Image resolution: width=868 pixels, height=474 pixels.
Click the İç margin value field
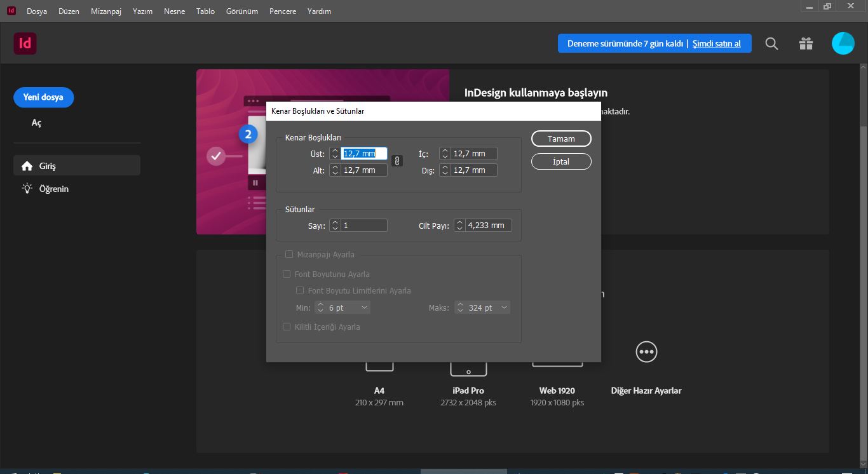(474, 154)
